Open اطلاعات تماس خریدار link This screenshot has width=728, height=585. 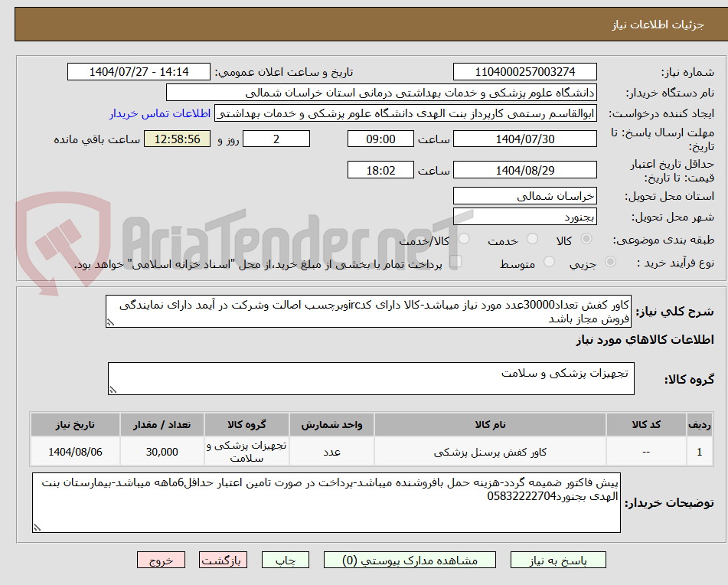pyautogui.click(x=160, y=114)
